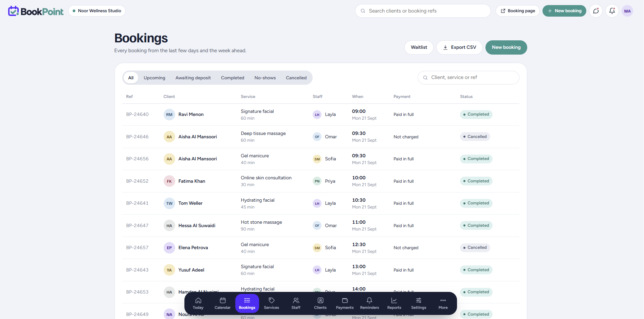This screenshot has width=644, height=319.
Task: Show the Cancelled bookings tab
Action: tap(296, 78)
